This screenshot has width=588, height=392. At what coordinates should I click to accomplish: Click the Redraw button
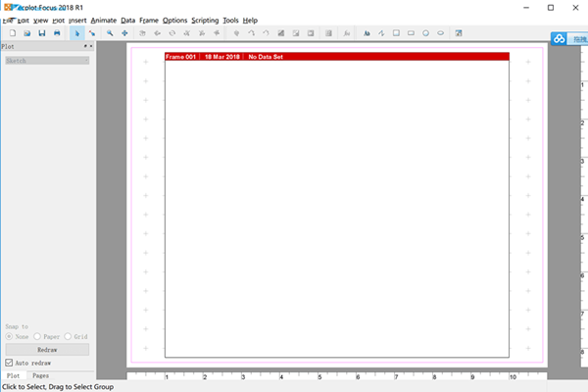tap(47, 350)
